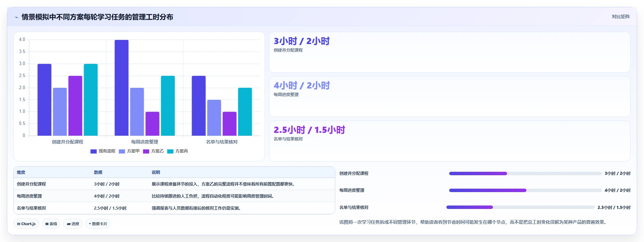
Task: Toggle the 方案甲 legend item
Action: [x=129, y=151]
